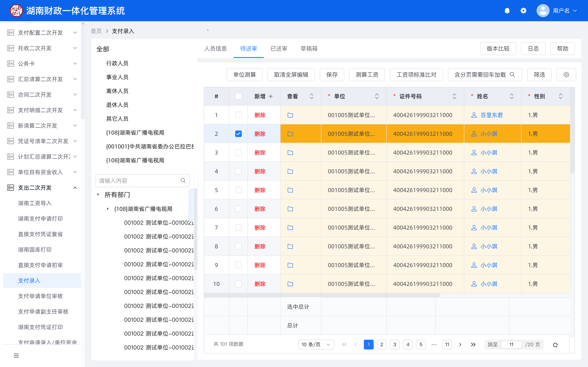The width and height of the screenshot is (588, 367).
Task: Click the horizontal table scrollbar
Action: [322, 295]
